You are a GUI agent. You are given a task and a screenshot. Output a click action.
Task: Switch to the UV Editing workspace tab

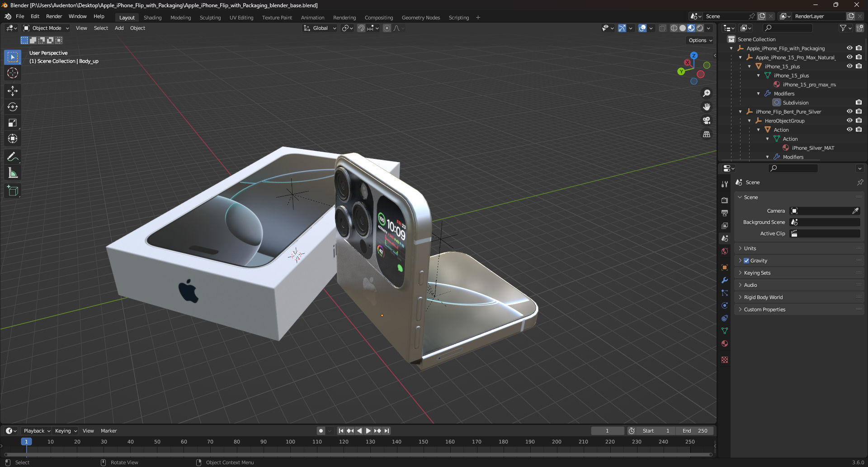coord(241,18)
